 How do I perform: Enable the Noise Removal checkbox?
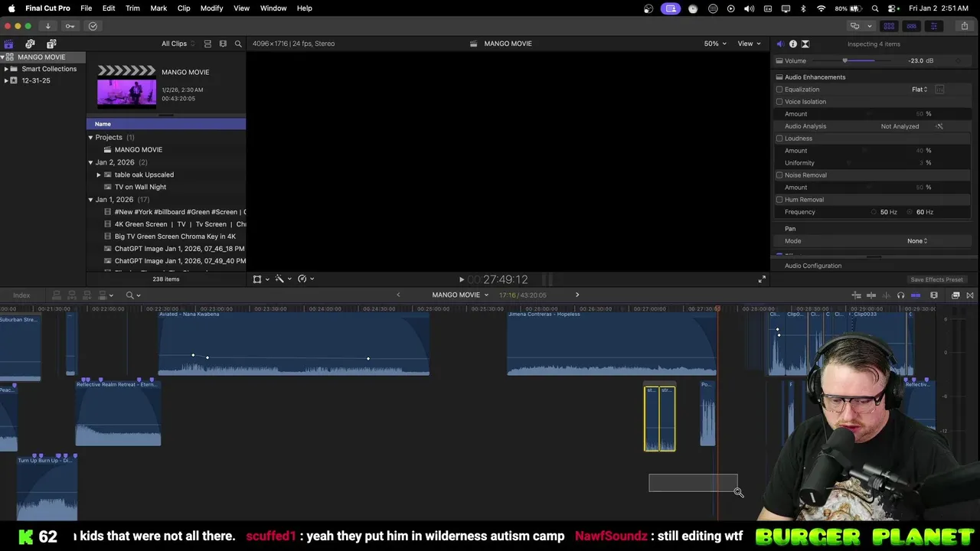click(x=779, y=175)
